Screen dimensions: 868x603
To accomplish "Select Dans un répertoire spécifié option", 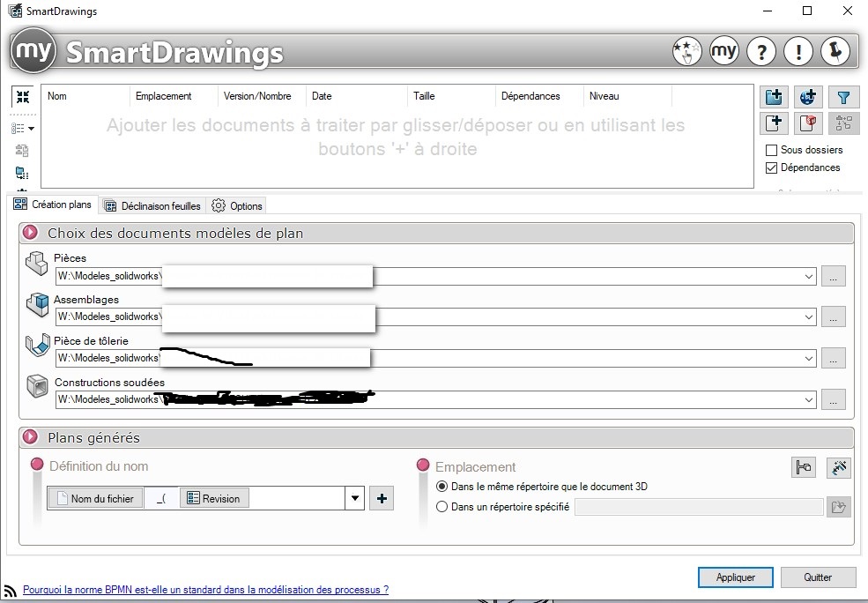I will tap(441, 507).
